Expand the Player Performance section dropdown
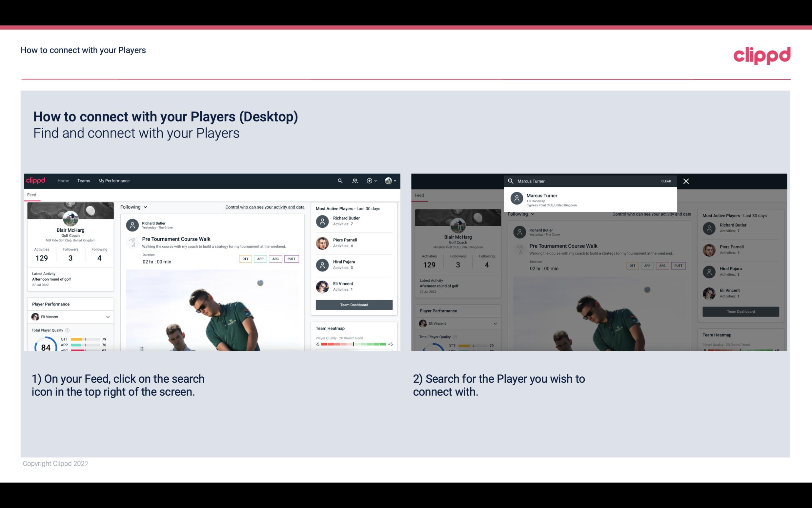812x508 pixels. coord(108,317)
